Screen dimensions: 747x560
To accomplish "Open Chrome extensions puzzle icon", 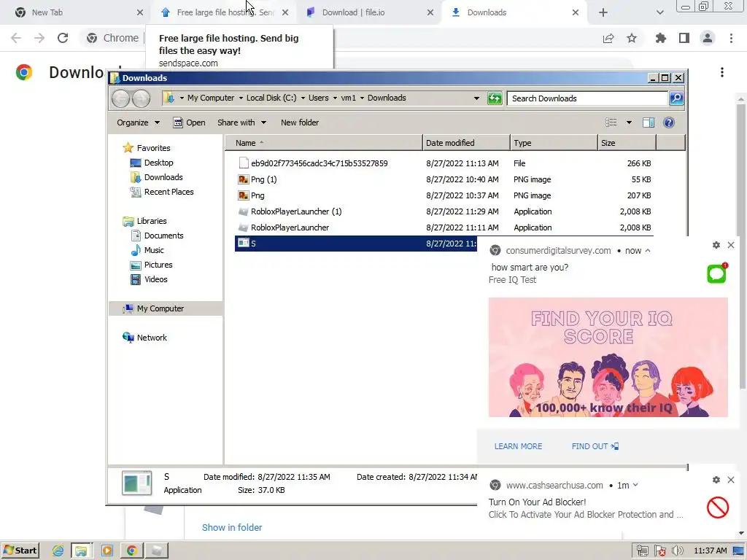I will click(660, 38).
